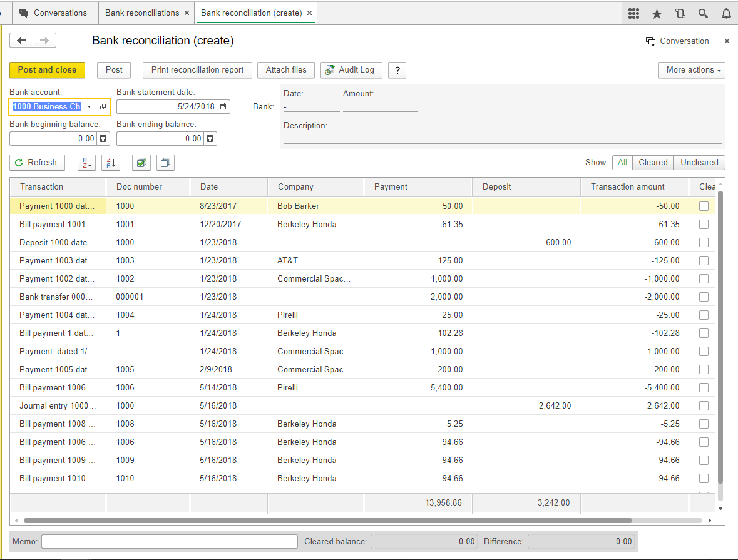Click the Post and close button

tap(47, 70)
